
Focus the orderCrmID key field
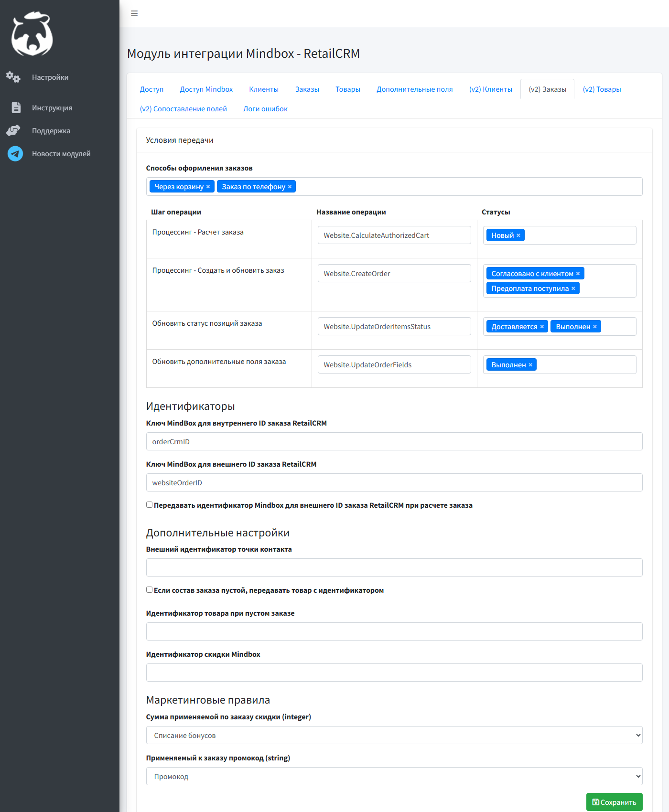click(x=394, y=441)
